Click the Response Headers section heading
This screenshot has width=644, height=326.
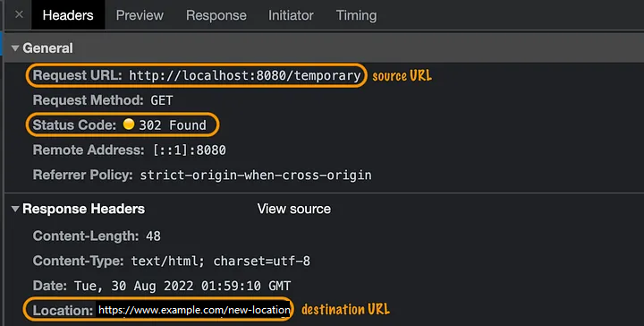pyautogui.click(x=84, y=209)
